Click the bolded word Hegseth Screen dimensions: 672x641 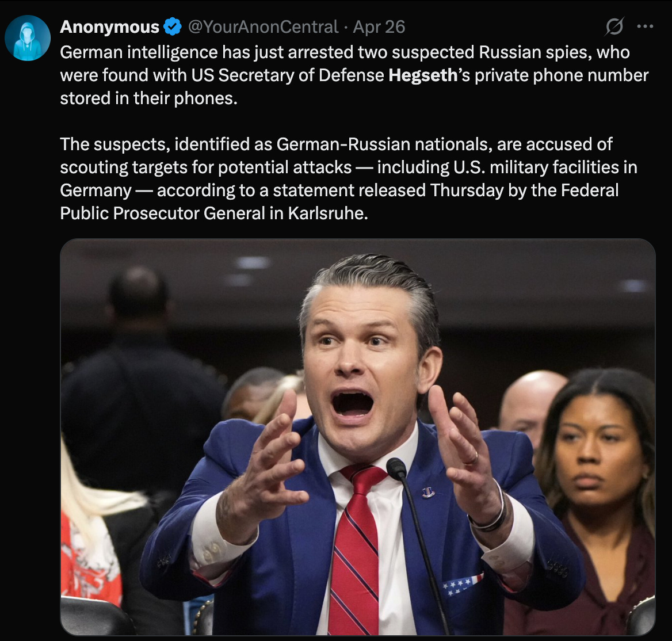point(423,75)
